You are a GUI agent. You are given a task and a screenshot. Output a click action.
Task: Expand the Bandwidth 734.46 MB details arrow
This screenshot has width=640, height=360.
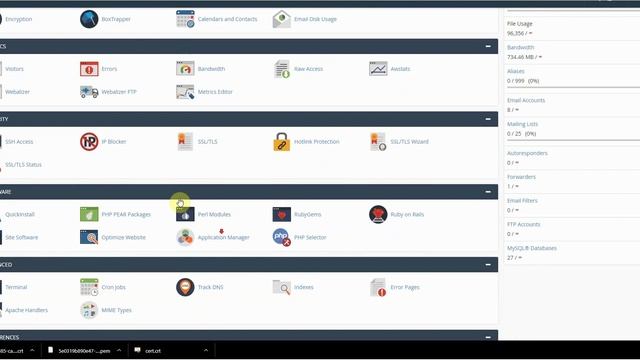tap(540, 57)
